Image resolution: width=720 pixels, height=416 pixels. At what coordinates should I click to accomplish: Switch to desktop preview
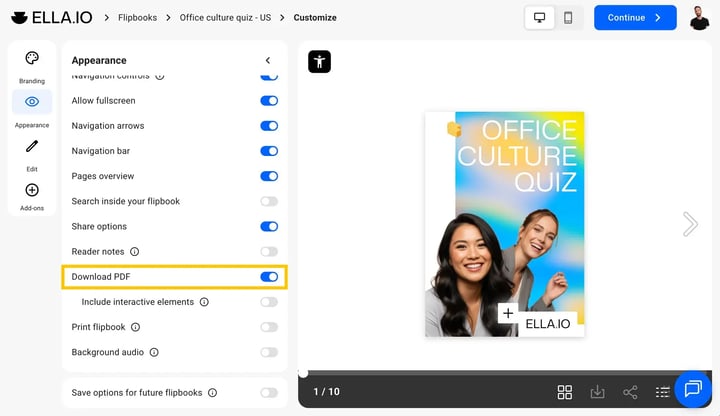[x=539, y=17]
